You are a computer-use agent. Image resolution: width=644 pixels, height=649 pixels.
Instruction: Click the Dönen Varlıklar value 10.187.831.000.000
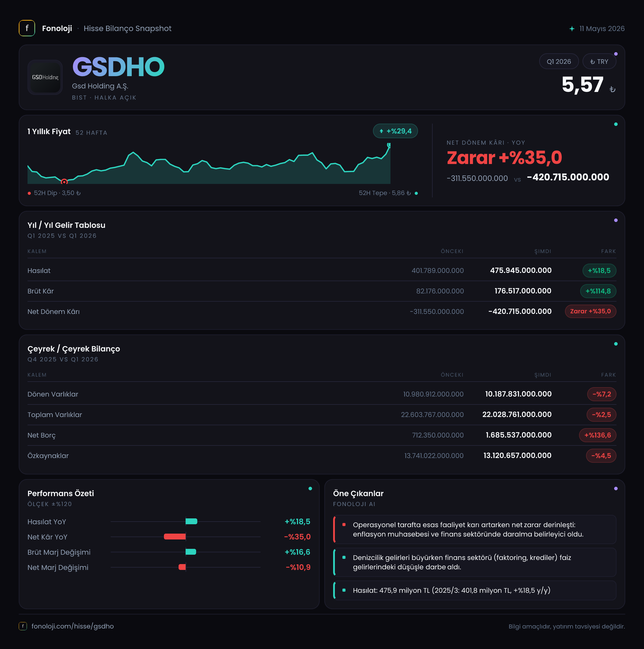(x=518, y=394)
